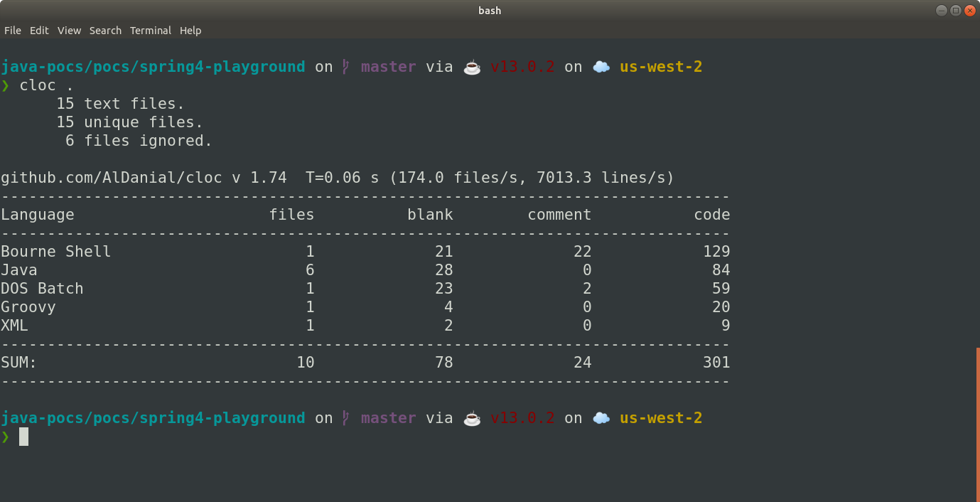The width and height of the screenshot is (980, 502).
Task: Click the orange terminal scrollbar thumb
Action: point(977,424)
